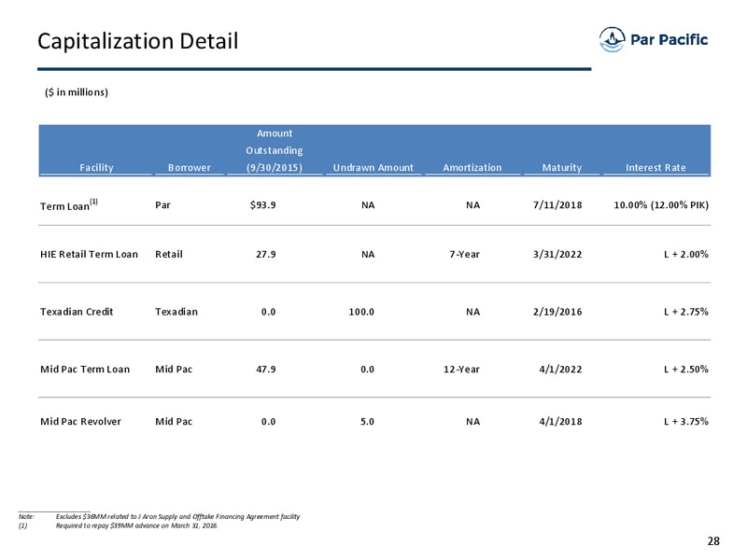This screenshot has height=560, width=747.
Task: Click the Amount Outstanding (9/30/2015) header
Action: click(275, 150)
